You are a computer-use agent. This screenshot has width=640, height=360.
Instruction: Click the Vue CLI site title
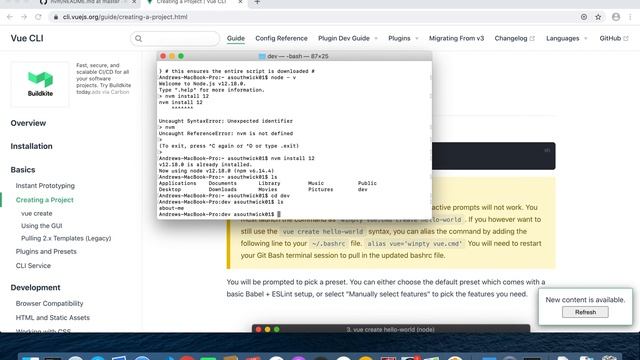27,38
